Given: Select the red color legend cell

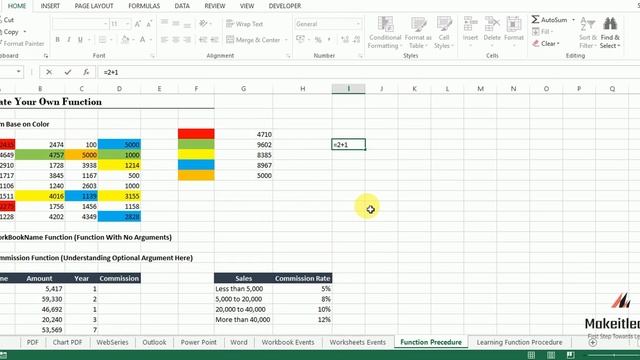Looking at the screenshot, I should pos(196,134).
